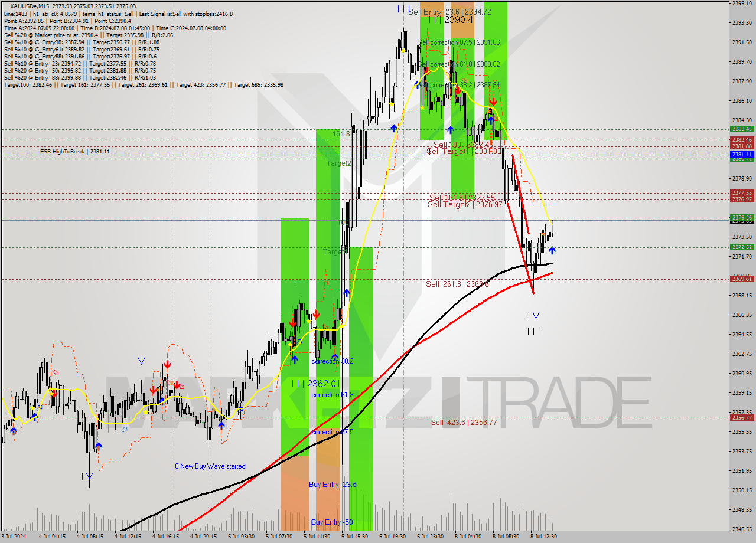
Task: Click the 2362.75 price scale value
Action: (x=742, y=354)
